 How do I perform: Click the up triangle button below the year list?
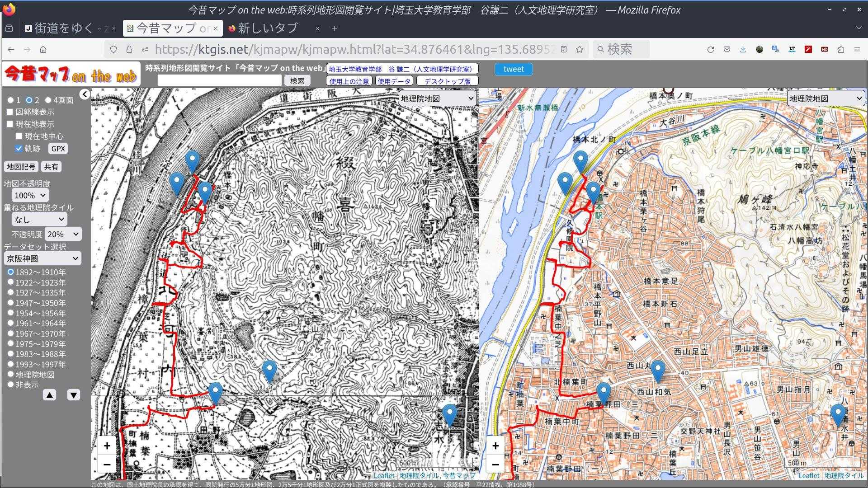[50, 395]
